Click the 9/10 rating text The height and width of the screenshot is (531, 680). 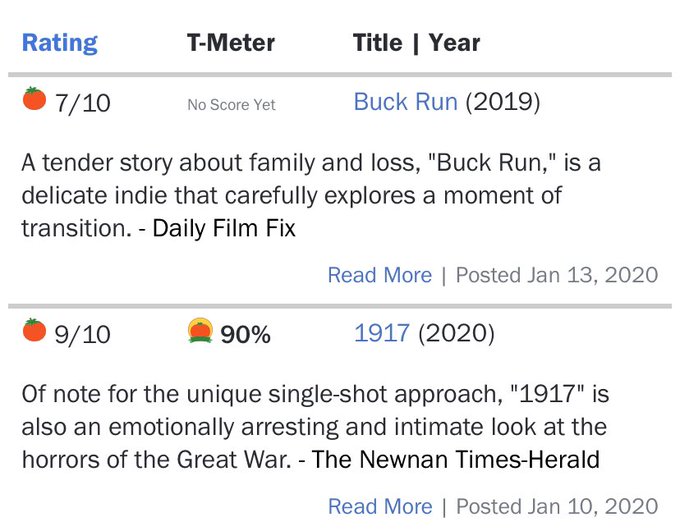(82, 334)
